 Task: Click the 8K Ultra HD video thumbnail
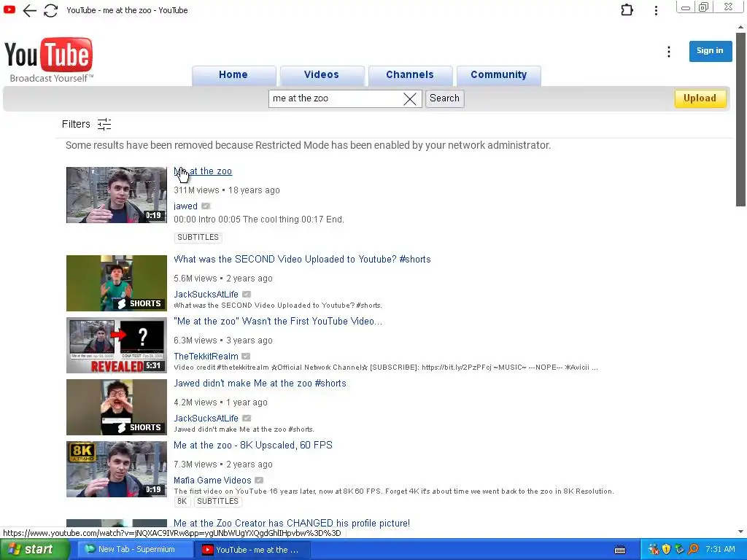click(117, 469)
